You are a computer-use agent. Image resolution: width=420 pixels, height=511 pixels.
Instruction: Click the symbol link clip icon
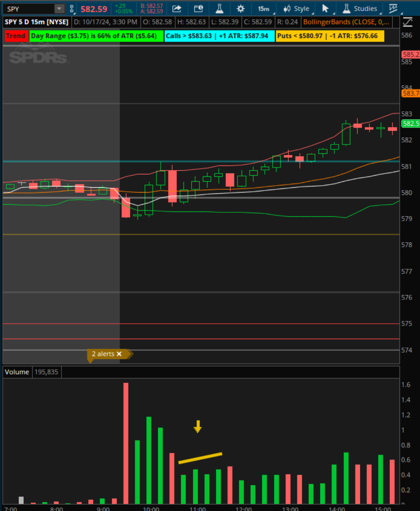click(x=72, y=9)
